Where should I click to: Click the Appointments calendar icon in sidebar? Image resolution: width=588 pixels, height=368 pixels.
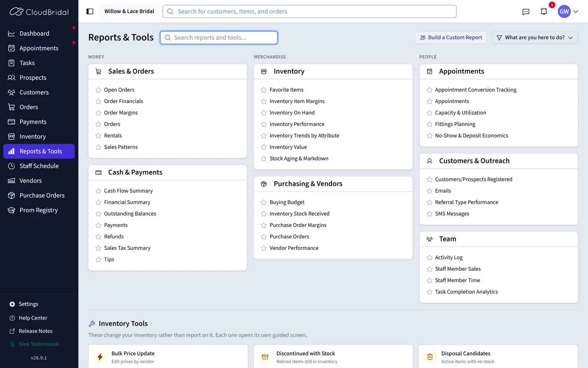11,48
